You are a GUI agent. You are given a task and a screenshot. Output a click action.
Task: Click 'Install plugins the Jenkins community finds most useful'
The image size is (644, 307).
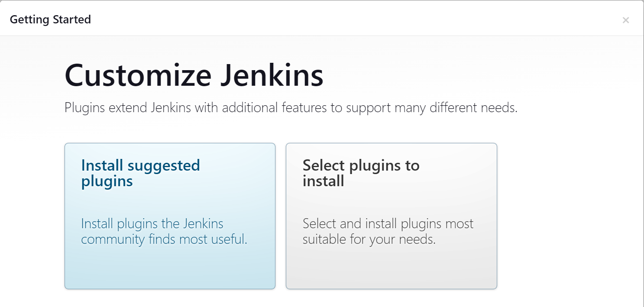click(x=164, y=232)
